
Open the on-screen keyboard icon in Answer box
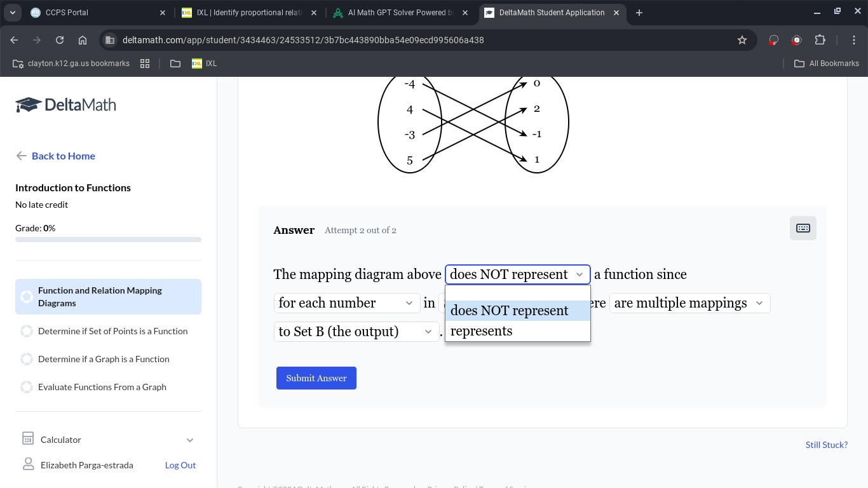(803, 228)
